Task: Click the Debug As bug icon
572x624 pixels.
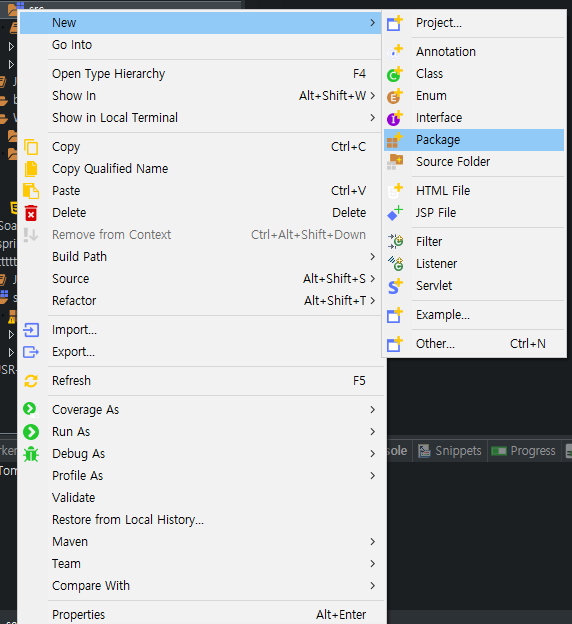Action: click(x=31, y=454)
